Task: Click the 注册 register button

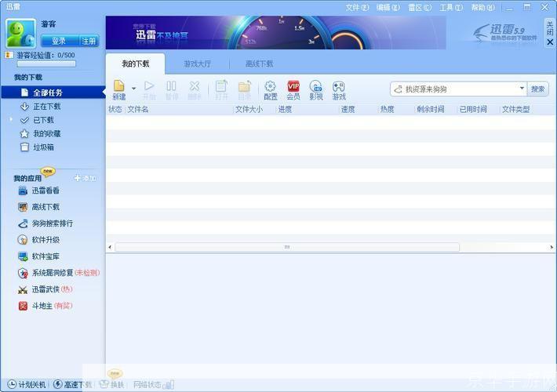Action: 89,42
